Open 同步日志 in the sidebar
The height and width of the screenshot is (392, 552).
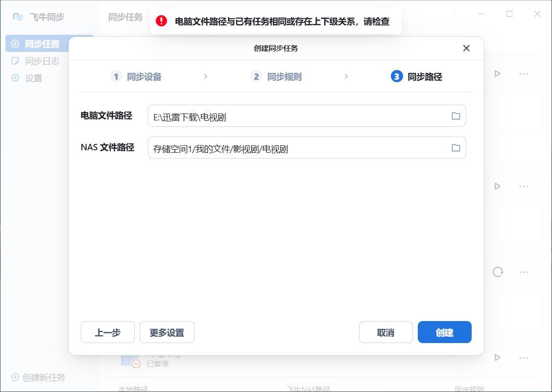35,61
